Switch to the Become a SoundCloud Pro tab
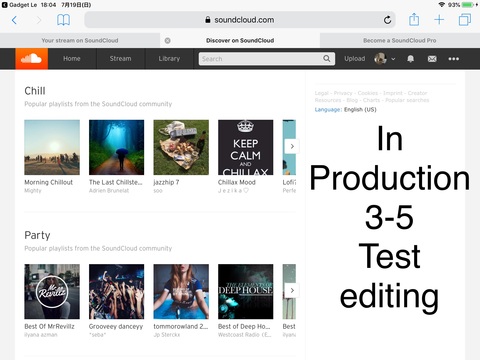Image resolution: width=480 pixels, height=360 pixels. tap(400, 40)
